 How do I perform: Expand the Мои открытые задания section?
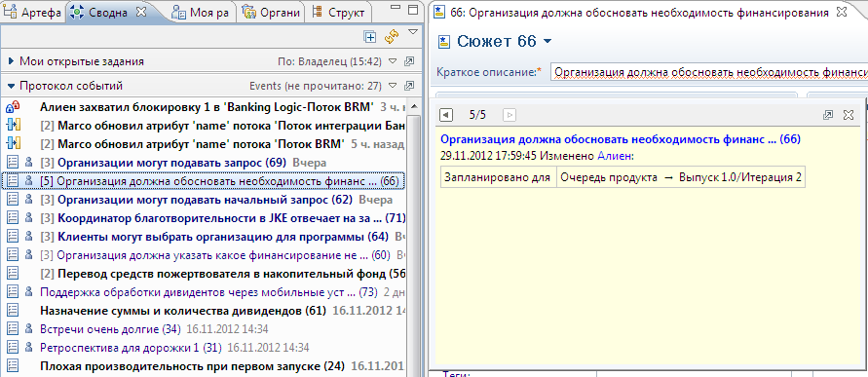coord(11,61)
